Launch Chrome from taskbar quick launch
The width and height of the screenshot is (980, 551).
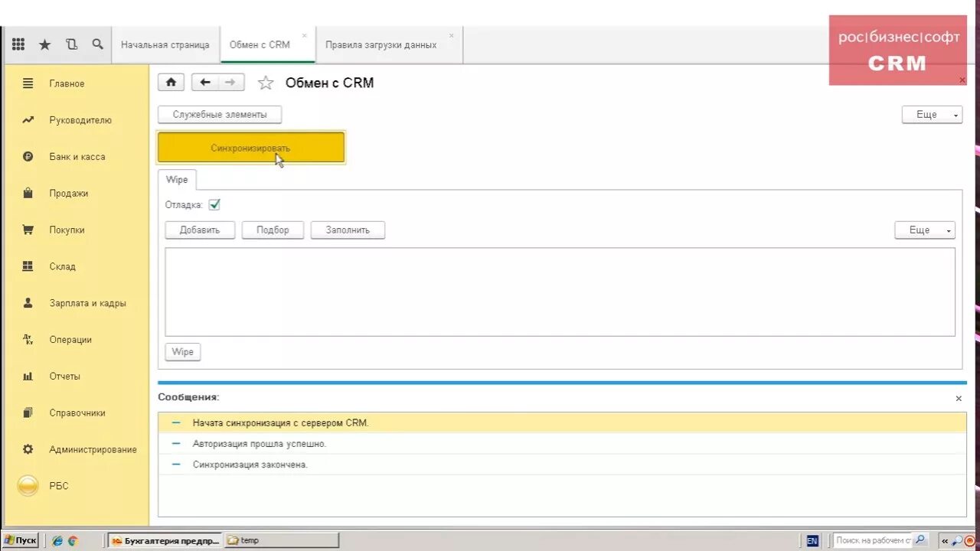tap(73, 540)
